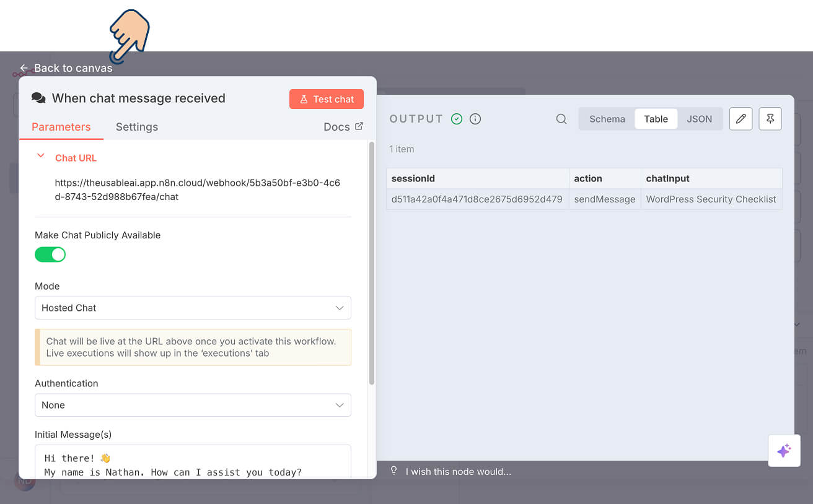Select the Parameters tab
The width and height of the screenshot is (813, 504).
[61, 126]
